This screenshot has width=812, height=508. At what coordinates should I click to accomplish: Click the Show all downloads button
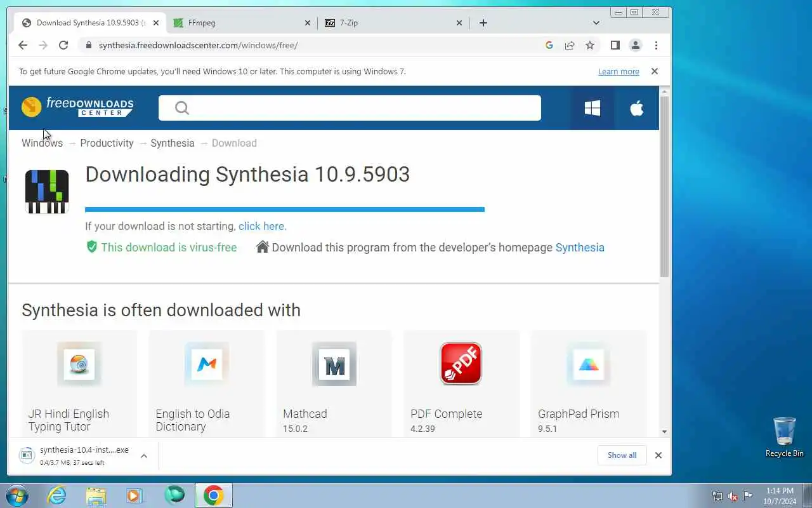pyautogui.click(x=622, y=455)
